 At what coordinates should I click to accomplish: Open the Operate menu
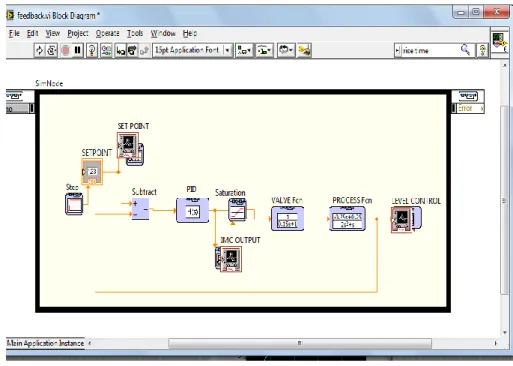click(x=107, y=33)
